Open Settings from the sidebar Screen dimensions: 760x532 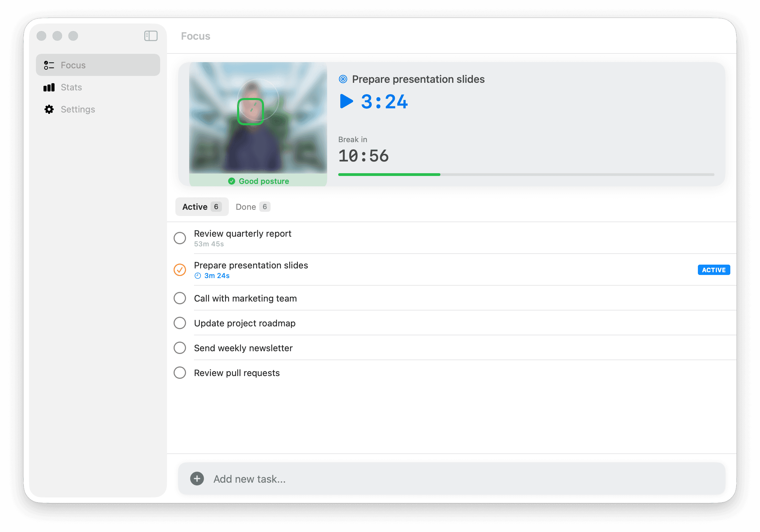click(78, 109)
